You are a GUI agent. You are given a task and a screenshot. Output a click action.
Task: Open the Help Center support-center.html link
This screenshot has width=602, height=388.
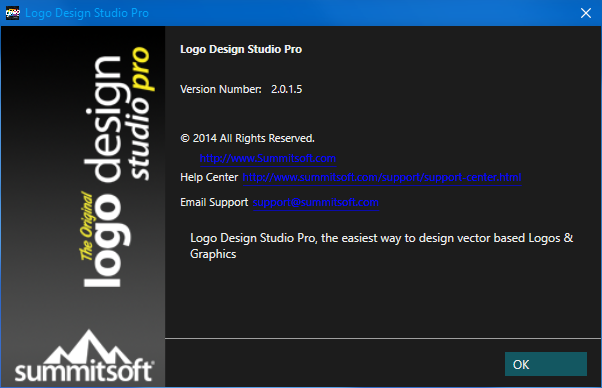382,177
